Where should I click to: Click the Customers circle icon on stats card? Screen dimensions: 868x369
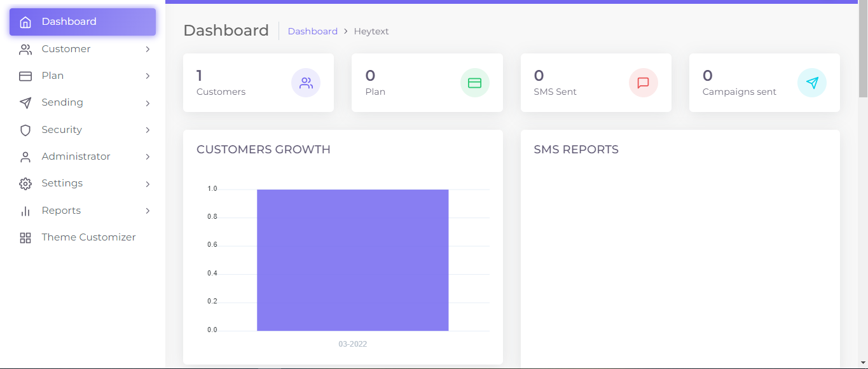[x=306, y=83]
